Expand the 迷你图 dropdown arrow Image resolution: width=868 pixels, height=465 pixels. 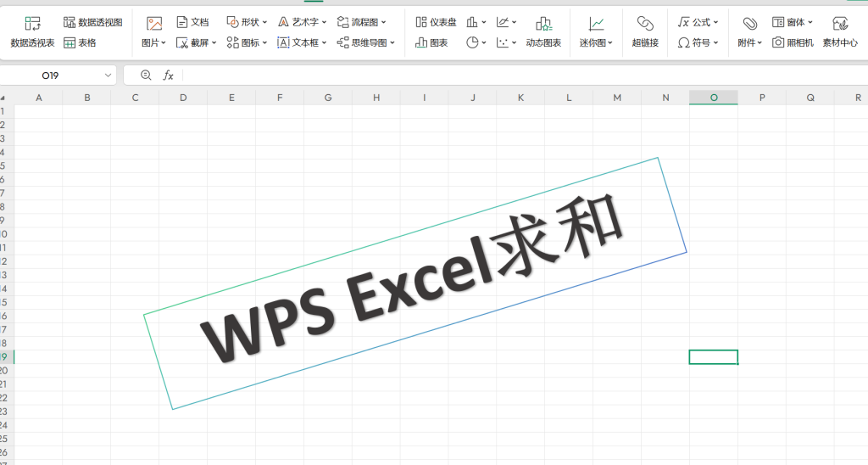click(610, 42)
